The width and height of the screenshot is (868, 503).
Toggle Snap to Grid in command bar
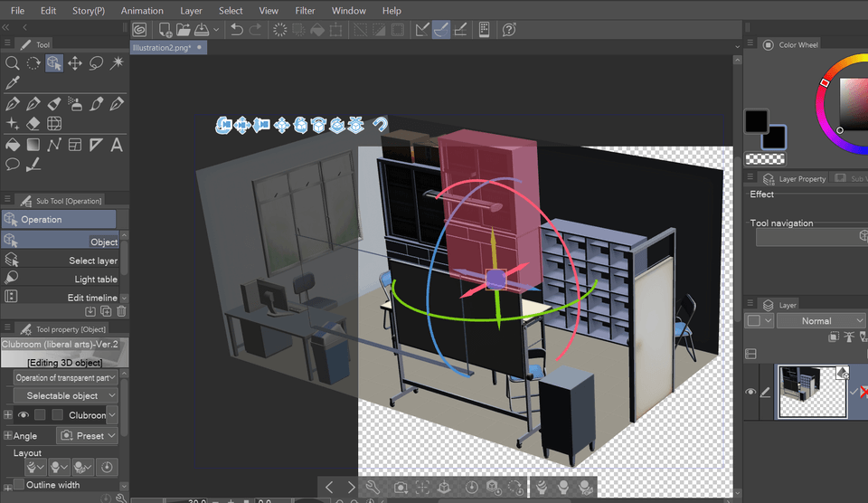(x=460, y=30)
